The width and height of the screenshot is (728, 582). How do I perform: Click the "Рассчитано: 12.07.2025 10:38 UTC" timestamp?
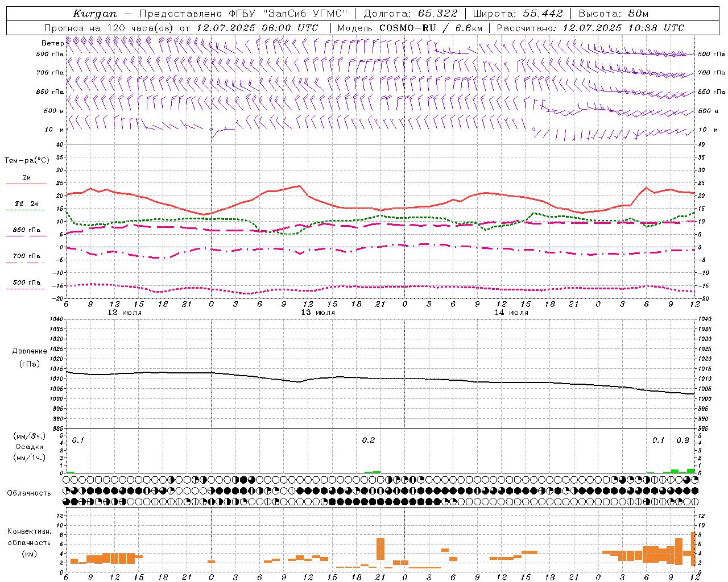590,28
